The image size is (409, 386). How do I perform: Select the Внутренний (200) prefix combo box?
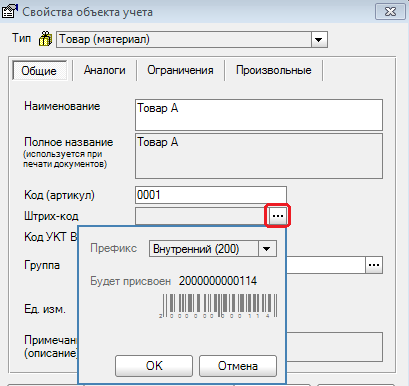(213, 249)
